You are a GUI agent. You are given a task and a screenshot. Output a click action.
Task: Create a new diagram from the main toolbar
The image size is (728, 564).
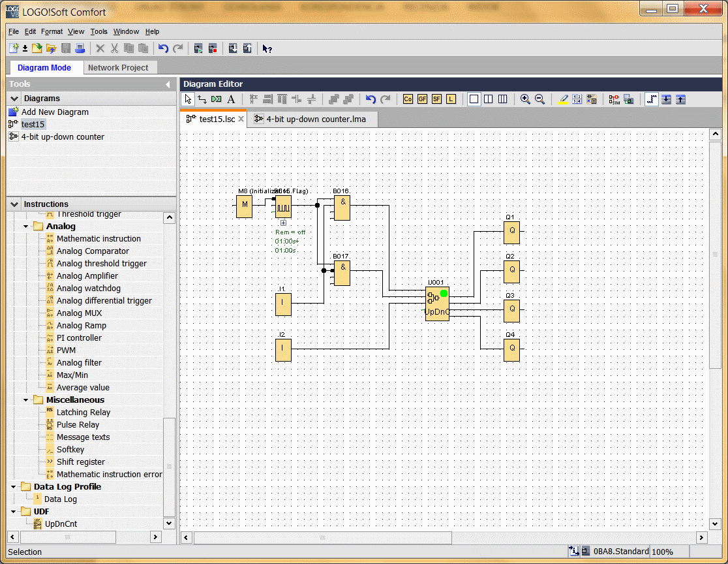click(x=14, y=48)
